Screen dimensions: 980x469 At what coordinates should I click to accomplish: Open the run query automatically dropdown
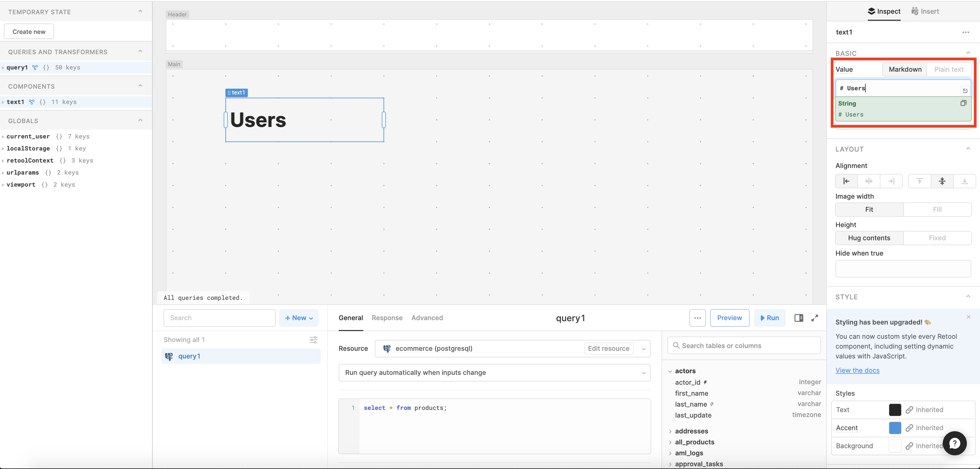[x=494, y=373]
